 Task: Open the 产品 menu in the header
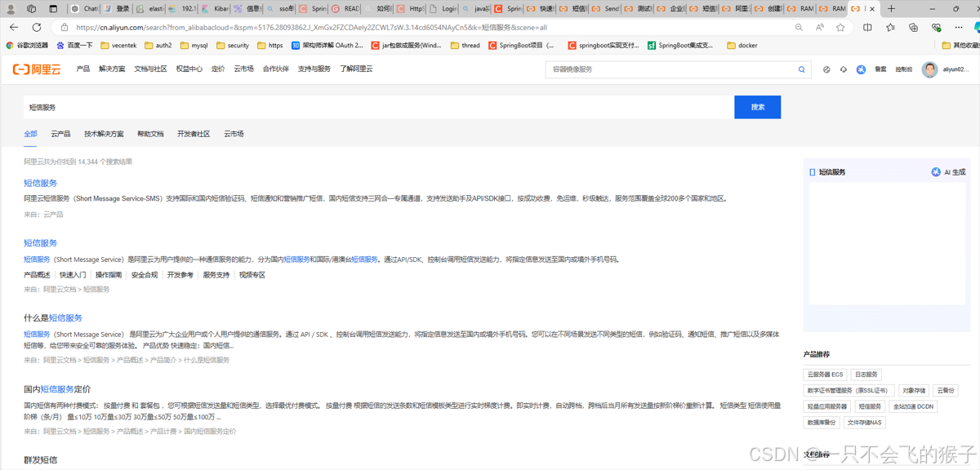[x=83, y=69]
